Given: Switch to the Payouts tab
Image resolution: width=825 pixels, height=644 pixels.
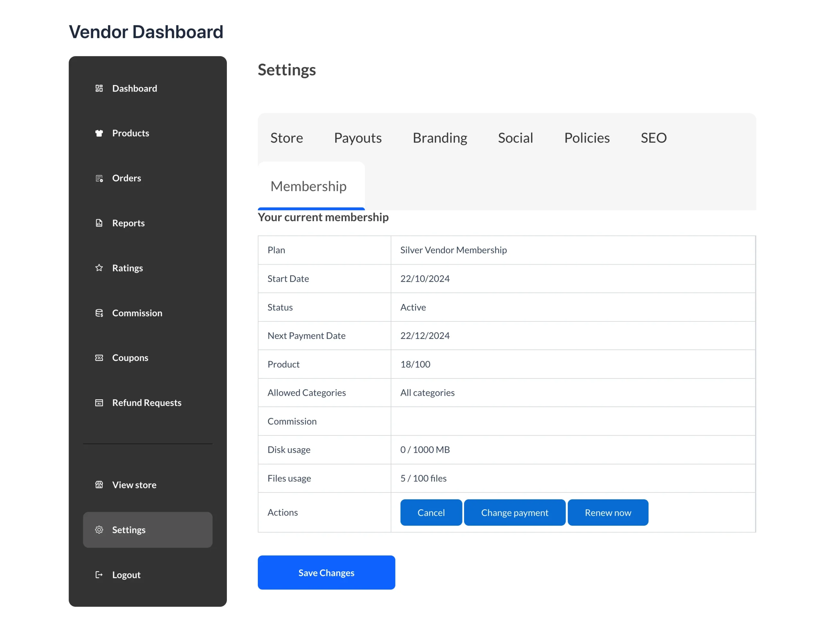Looking at the screenshot, I should pyautogui.click(x=358, y=138).
